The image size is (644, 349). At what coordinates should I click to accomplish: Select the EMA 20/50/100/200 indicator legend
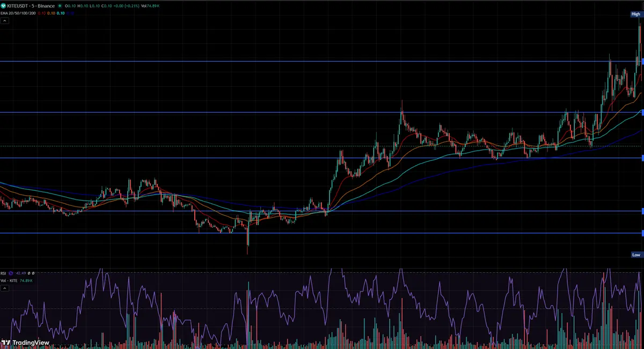point(18,13)
